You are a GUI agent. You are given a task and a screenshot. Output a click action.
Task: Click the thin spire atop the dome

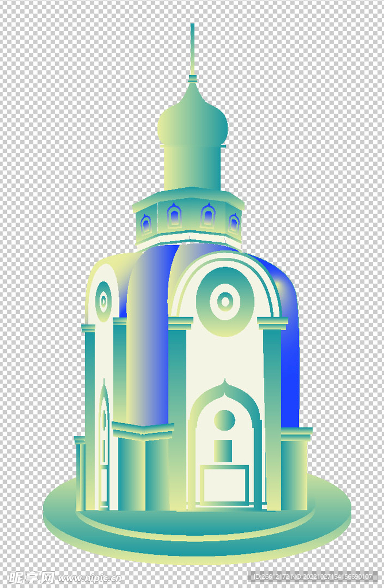click(x=192, y=49)
